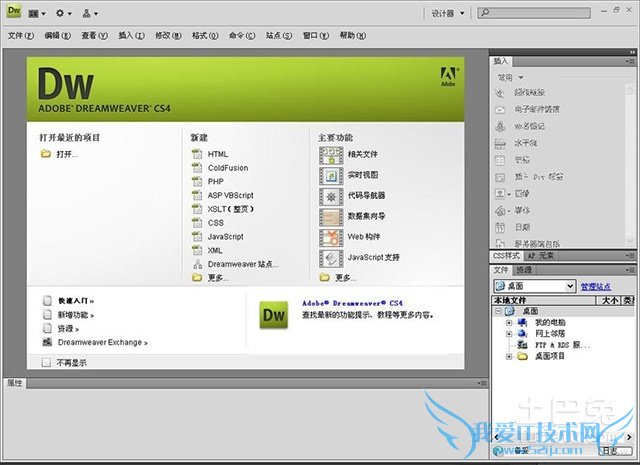This screenshot has width=640, height=465.
Task: Click the Insert panel scrollbar down arrow
Action: [x=629, y=242]
